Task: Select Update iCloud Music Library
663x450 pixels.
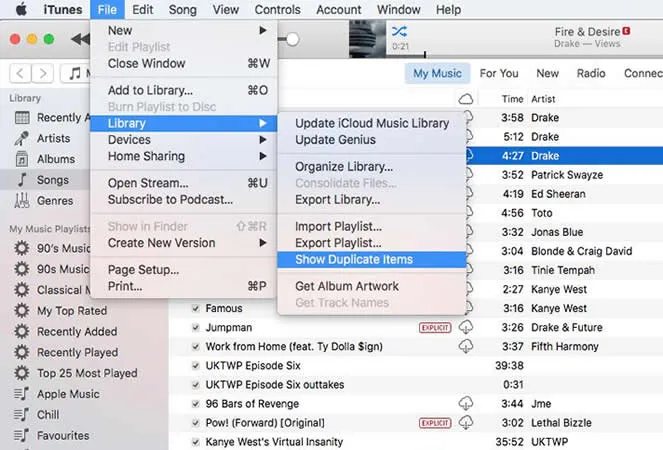Action: click(372, 123)
